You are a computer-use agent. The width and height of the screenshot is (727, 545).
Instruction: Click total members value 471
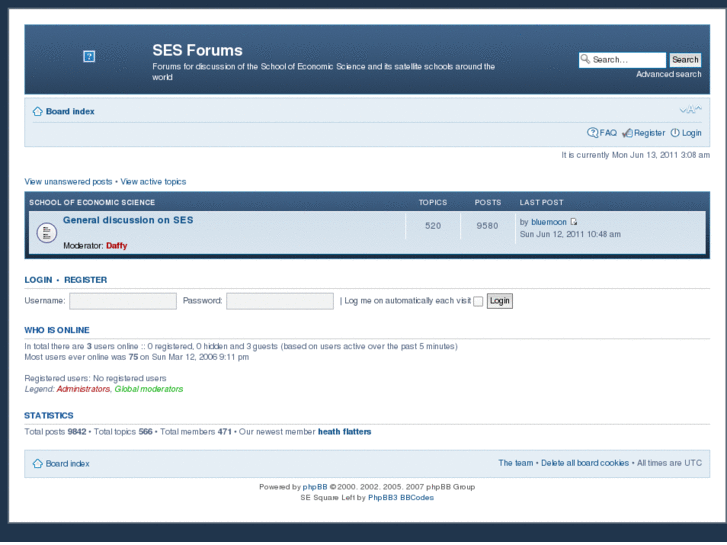[224, 432]
